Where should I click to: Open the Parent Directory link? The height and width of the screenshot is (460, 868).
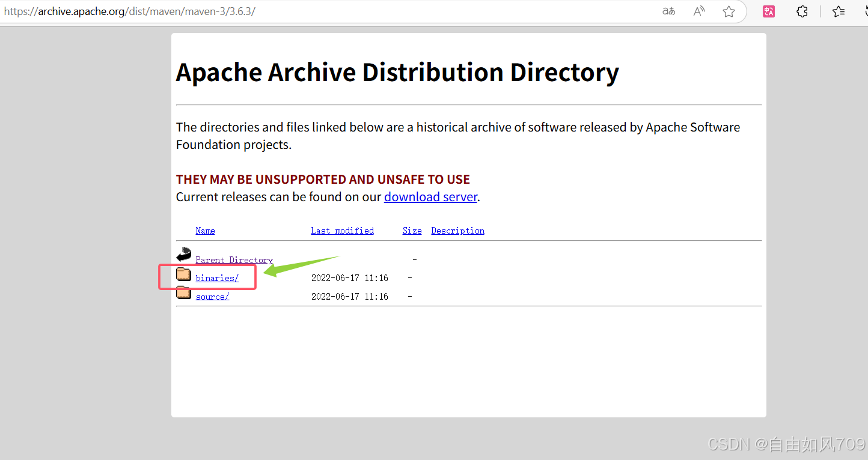(x=234, y=260)
